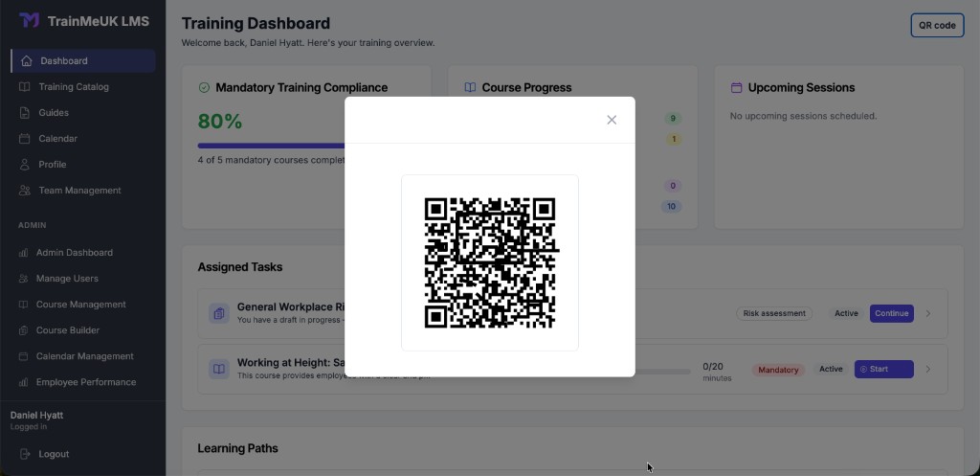This screenshot has height=476, width=980.
Task: Click the Upcoming Sessions calendar icon
Action: (736, 87)
